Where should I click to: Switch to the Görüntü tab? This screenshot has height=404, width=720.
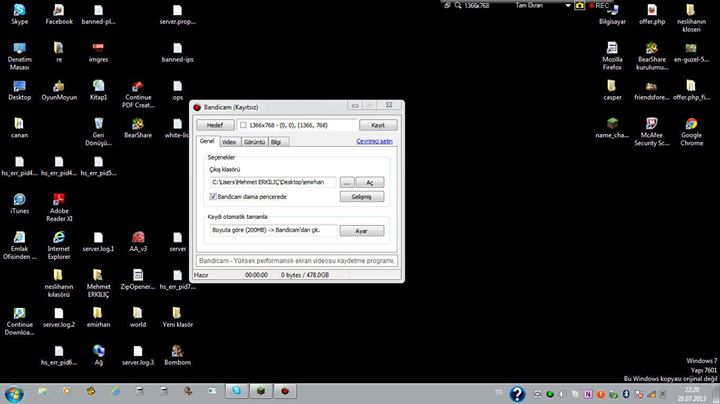point(254,142)
